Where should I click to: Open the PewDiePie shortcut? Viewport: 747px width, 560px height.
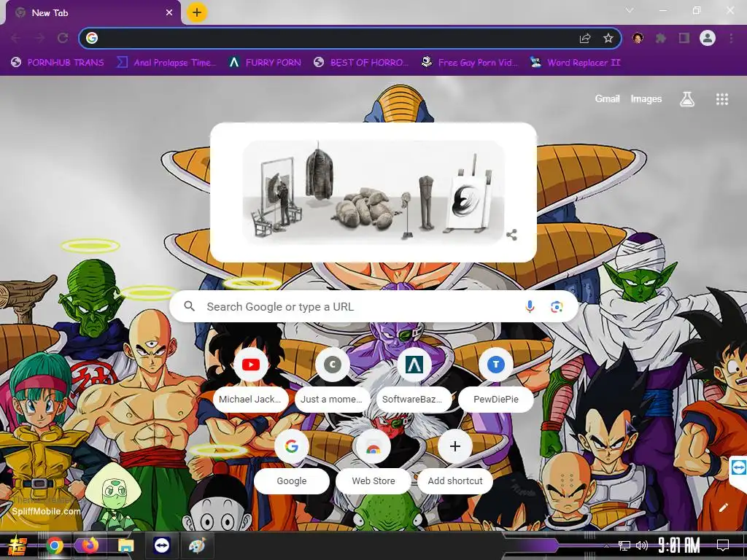(x=495, y=379)
